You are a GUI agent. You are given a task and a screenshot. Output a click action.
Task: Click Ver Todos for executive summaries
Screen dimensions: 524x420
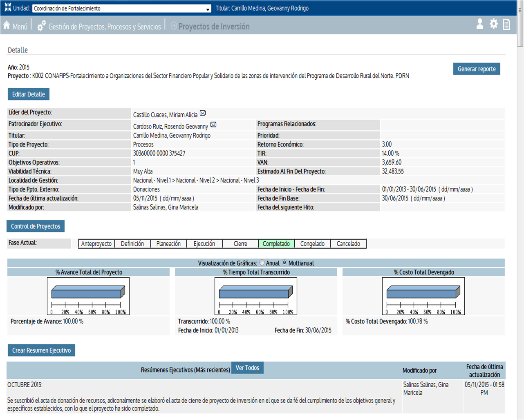coord(247,368)
